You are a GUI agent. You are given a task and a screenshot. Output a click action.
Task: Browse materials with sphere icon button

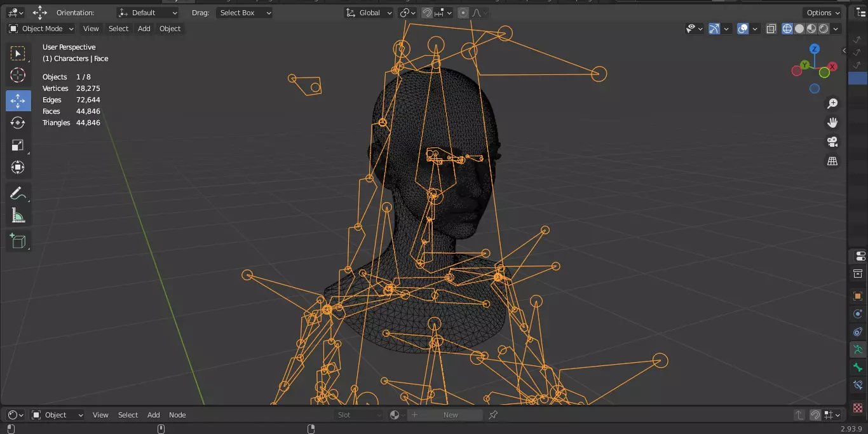(396, 415)
